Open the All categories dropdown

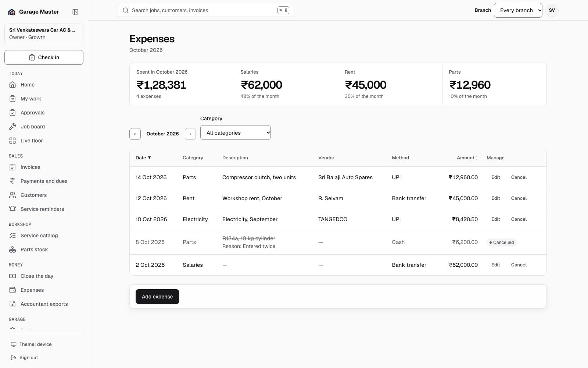click(236, 132)
